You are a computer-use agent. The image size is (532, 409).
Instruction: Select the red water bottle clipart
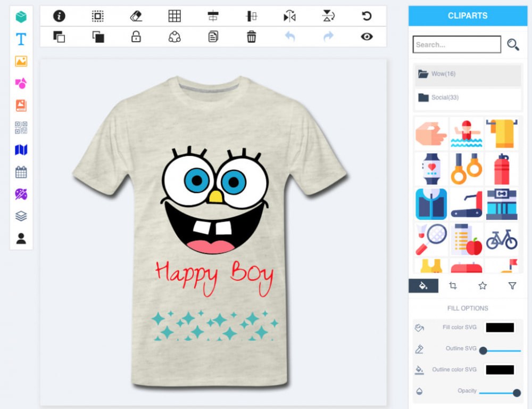[502, 169]
